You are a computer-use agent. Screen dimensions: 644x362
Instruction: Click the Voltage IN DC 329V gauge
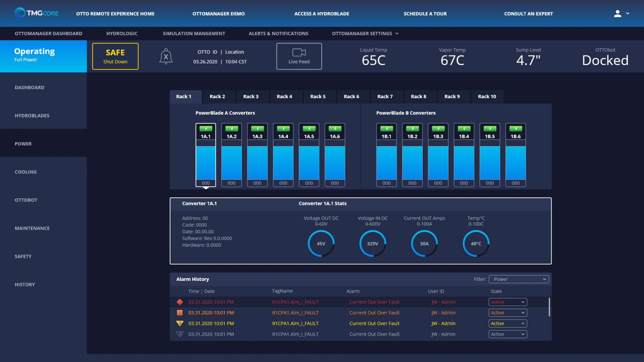click(373, 244)
